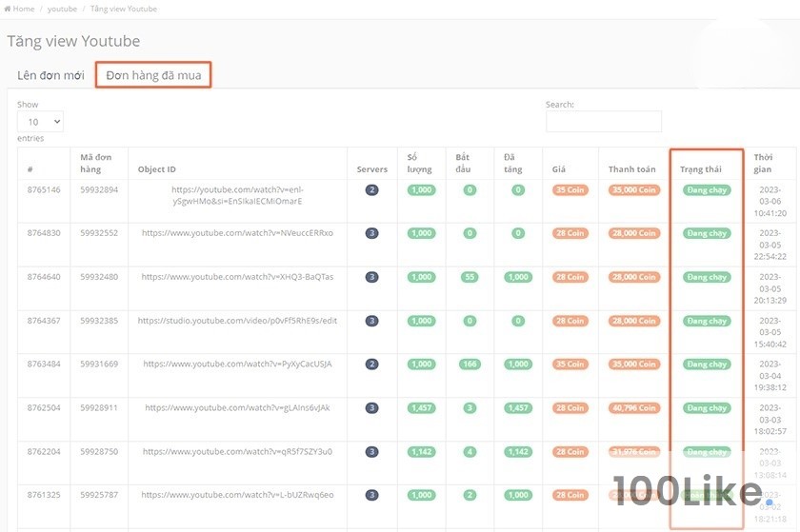Click order number 8765146
The height and width of the screenshot is (532, 800).
pos(44,189)
